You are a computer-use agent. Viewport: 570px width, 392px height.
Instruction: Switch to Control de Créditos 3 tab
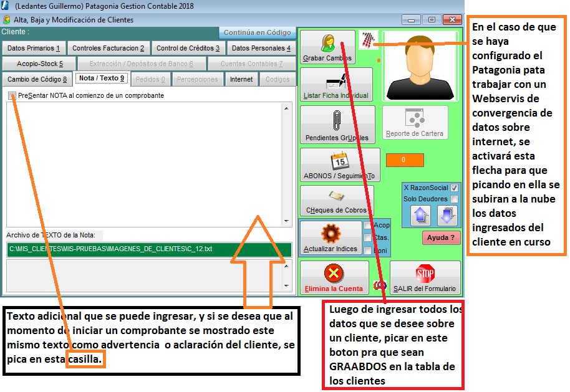188,49
